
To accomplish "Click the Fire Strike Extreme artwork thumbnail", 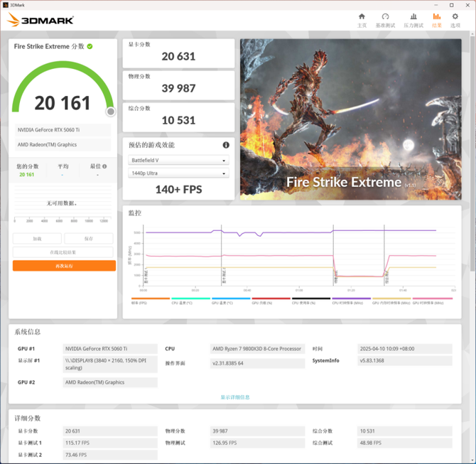I will click(351, 119).
